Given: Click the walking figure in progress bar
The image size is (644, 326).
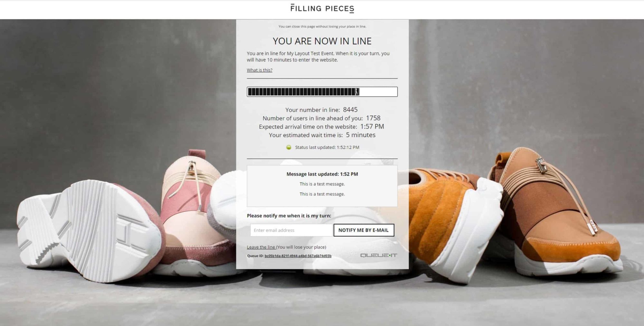Looking at the screenshot, I should coord(357,92).
